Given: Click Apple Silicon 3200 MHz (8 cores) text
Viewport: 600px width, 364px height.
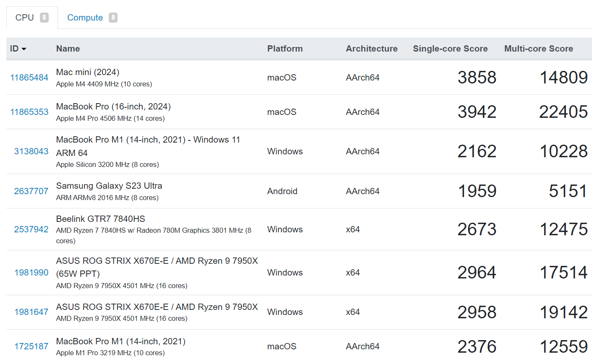Looking at the screenshot, I should (107, 164).
